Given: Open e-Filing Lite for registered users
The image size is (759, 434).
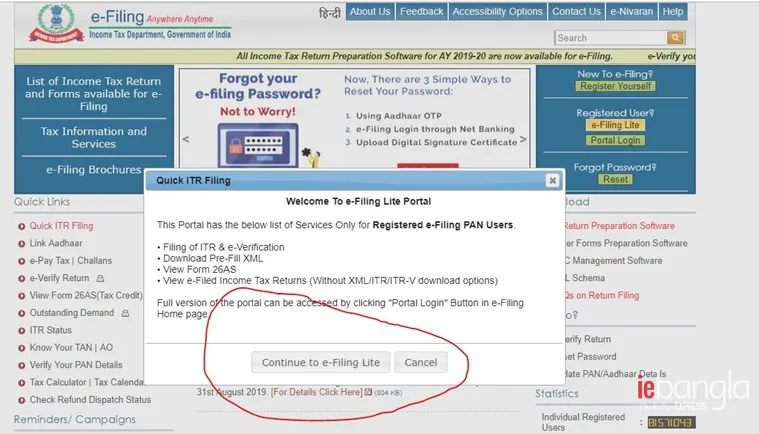Looking at the screenshot, I should pyautogui.click(x=615, y=125).
